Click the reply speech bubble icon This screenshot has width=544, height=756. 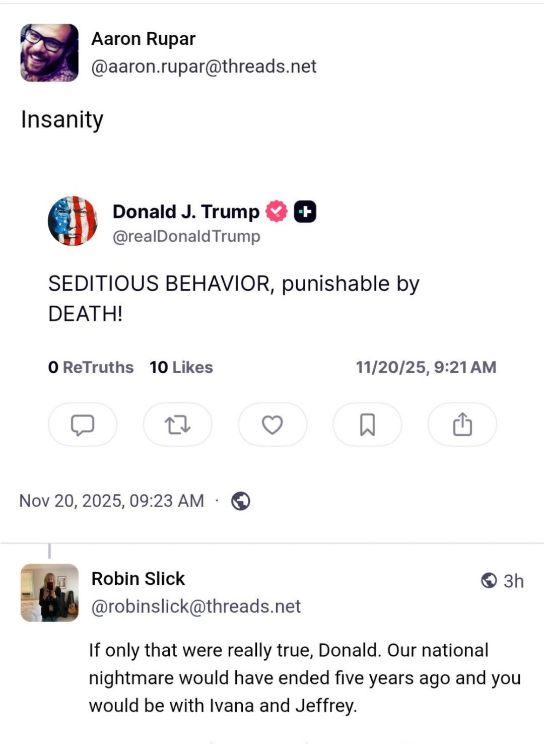(x=83, y=425)
